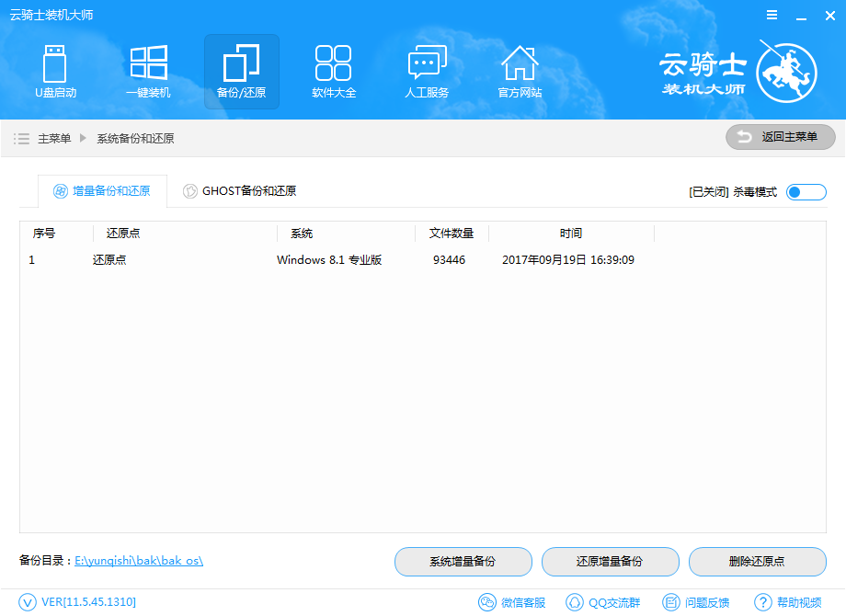This screenshot has height=616, width=846.
Task: Visit the 官方网站 official site
Action: (520, 71)
